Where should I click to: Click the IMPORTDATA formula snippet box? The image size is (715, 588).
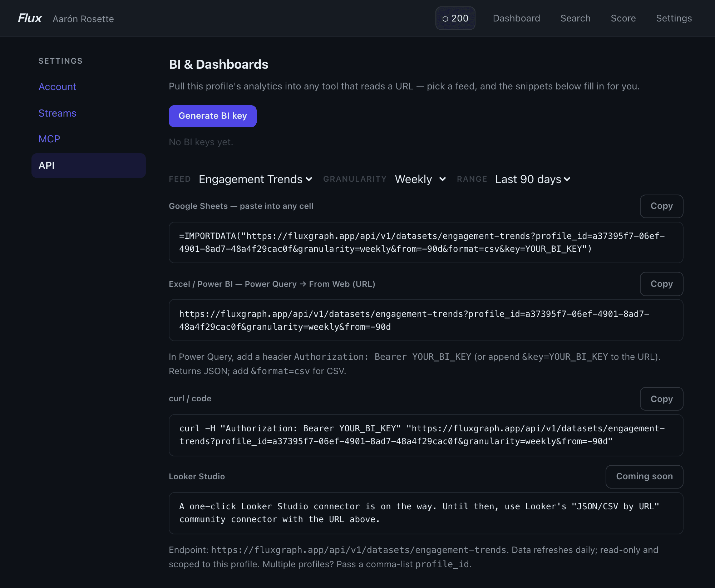[x=426, y=242]
